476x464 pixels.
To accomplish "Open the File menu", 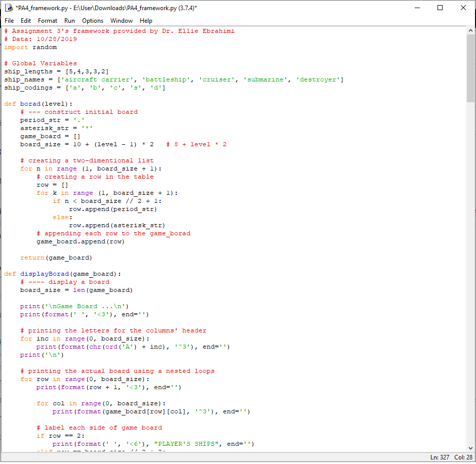I will point(9,21).
